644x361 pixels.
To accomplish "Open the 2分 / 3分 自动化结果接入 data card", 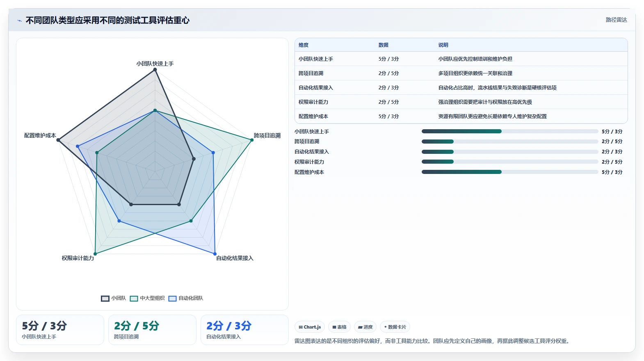I will 244,330.
